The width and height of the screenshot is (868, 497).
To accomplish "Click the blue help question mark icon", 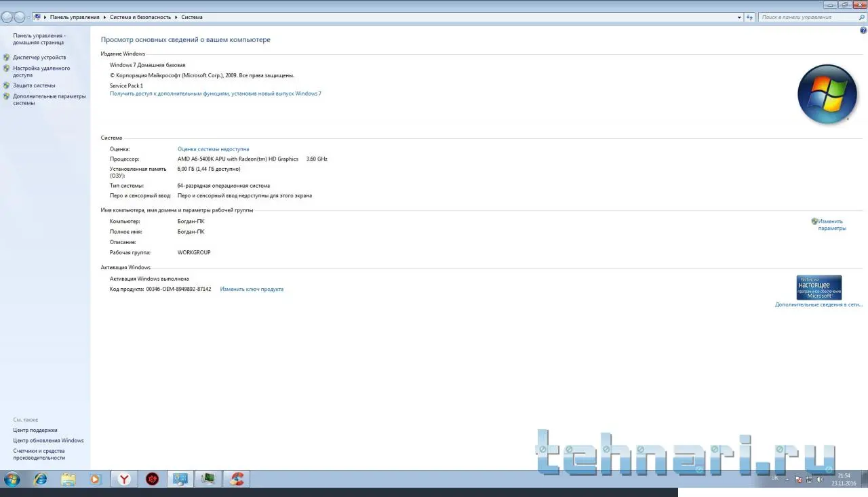I will click(863, 31).
